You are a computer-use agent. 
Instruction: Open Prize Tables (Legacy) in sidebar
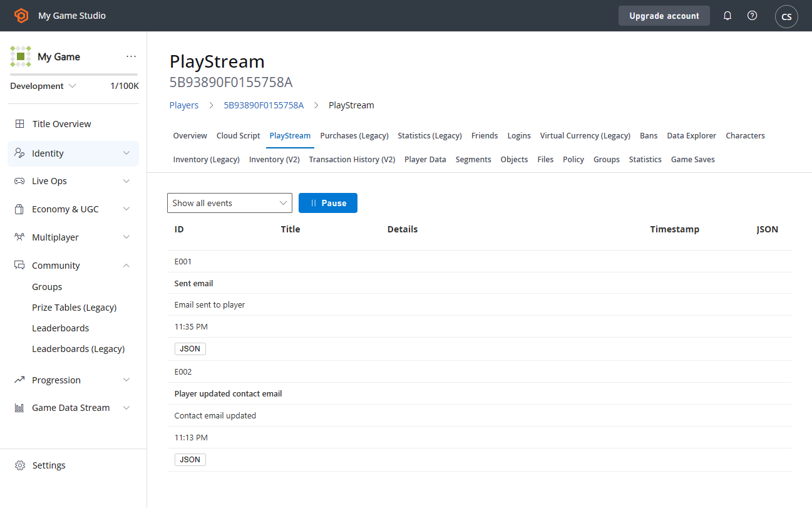coord(75,308)
